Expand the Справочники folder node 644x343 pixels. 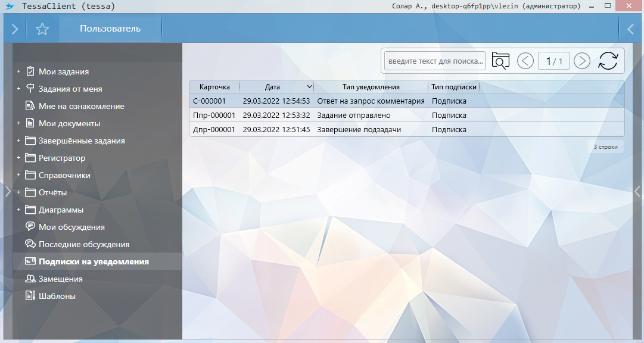[x=19, y=175]
